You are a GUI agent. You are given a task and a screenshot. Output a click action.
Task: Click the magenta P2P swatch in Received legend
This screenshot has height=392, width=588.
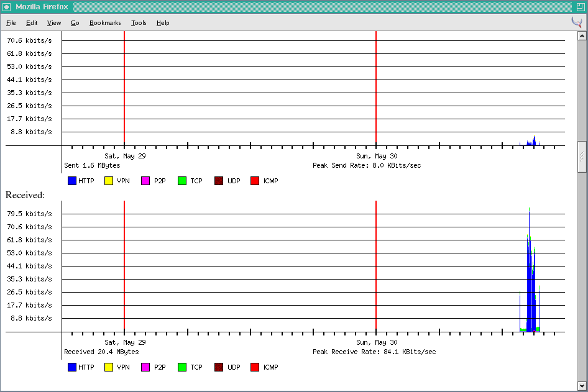tap(145, 367)
